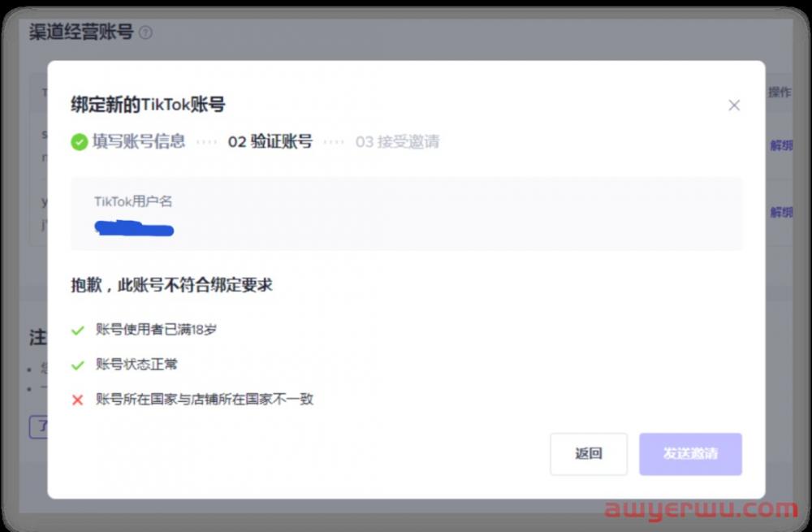Click the 账号所在国家与店铺所在国家不一致 text
Viewport: 812px width, 532px height.
pyautogui.click(x=205, y=400)
